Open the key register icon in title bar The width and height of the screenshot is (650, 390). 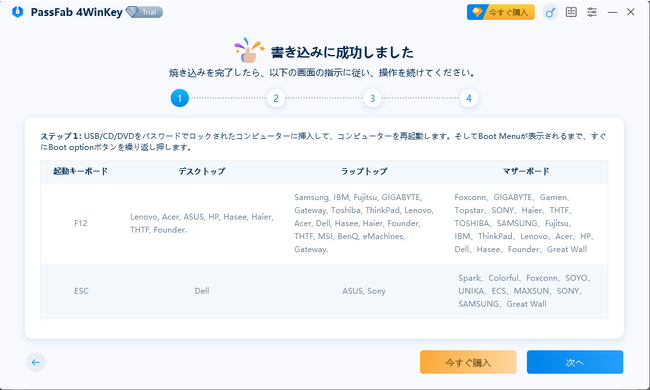tap(550, 12)
